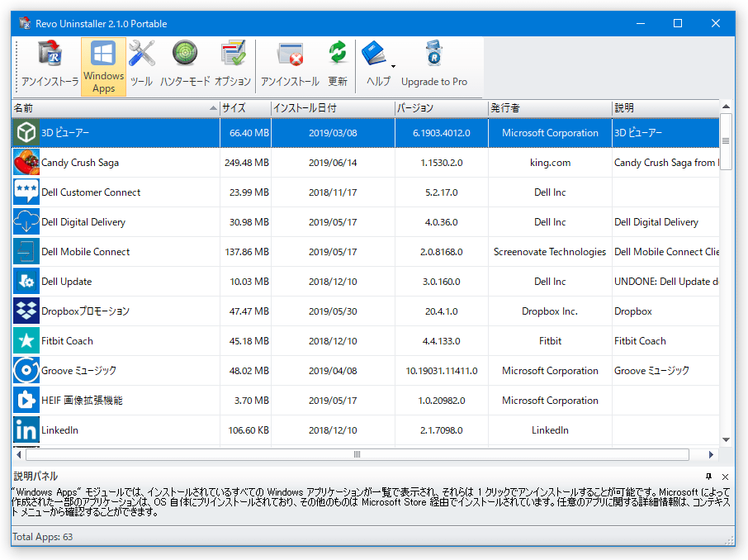Sort list by インストール日付 column header
Viewport: 748px width, 560px height.
click(x=333, y=108)
